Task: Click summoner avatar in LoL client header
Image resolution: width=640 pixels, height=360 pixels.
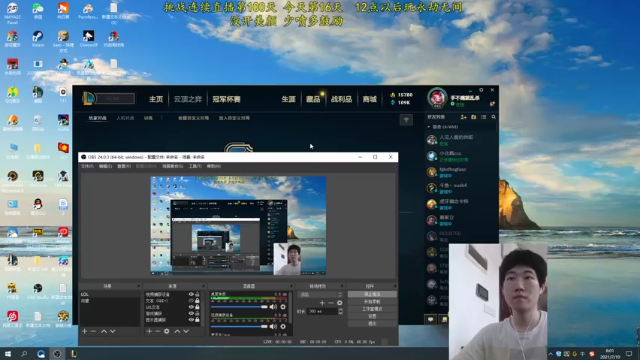Action: click(x=437, y=98)
